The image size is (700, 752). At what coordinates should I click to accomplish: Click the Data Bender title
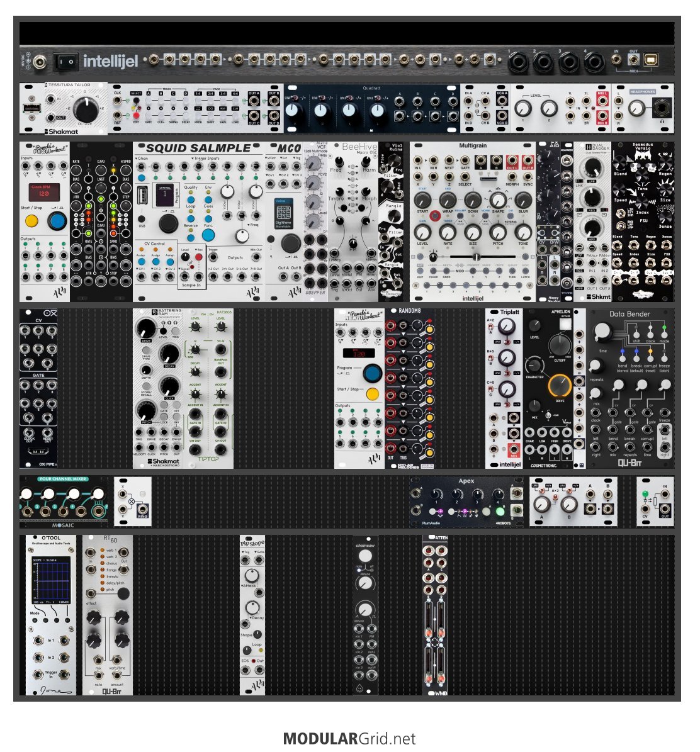click(x=629, y=314)
